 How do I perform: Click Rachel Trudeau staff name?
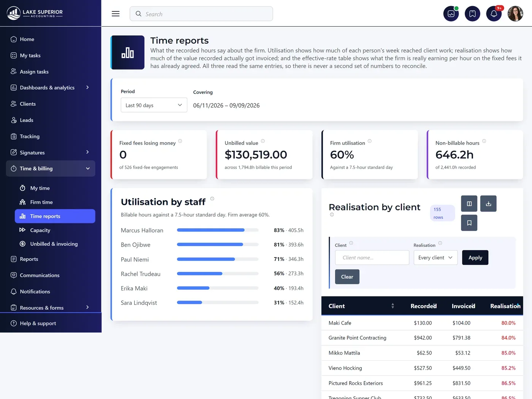141,274
